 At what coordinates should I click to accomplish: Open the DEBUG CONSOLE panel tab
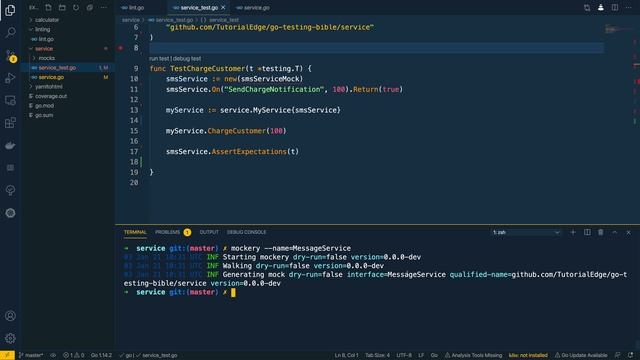246,232
